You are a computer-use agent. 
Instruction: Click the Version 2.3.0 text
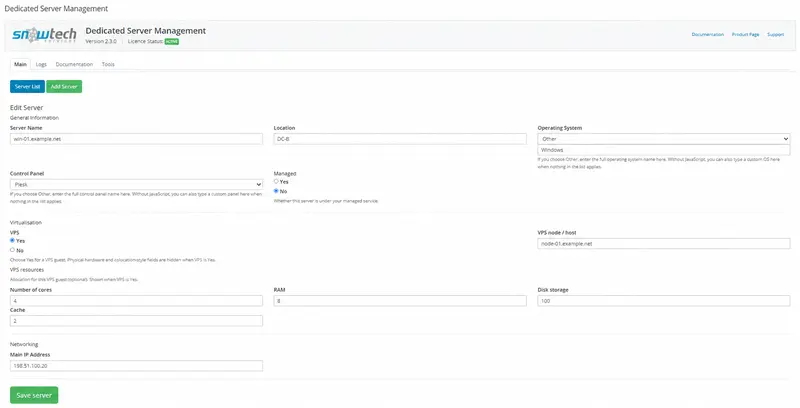(101, 41)
